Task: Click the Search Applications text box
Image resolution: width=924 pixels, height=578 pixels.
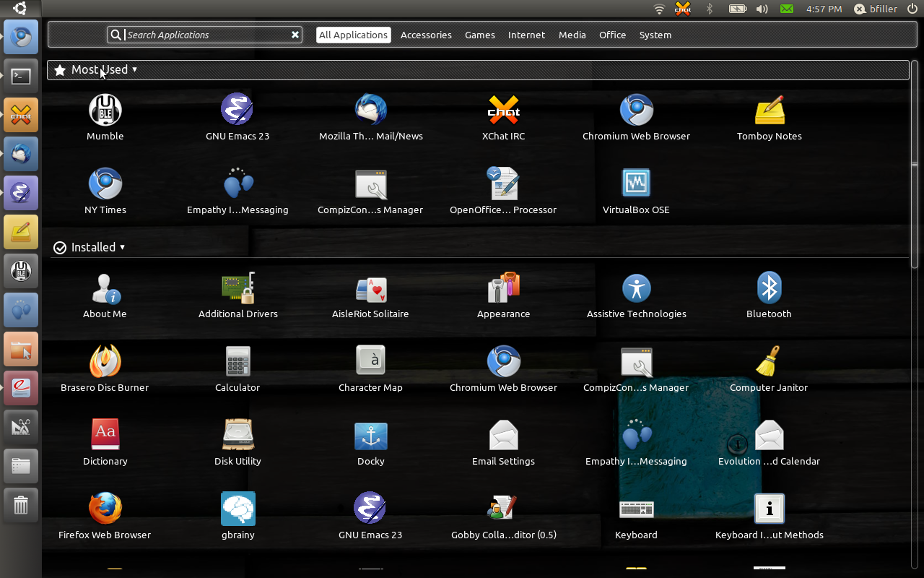Action: [x=206, y=35]
